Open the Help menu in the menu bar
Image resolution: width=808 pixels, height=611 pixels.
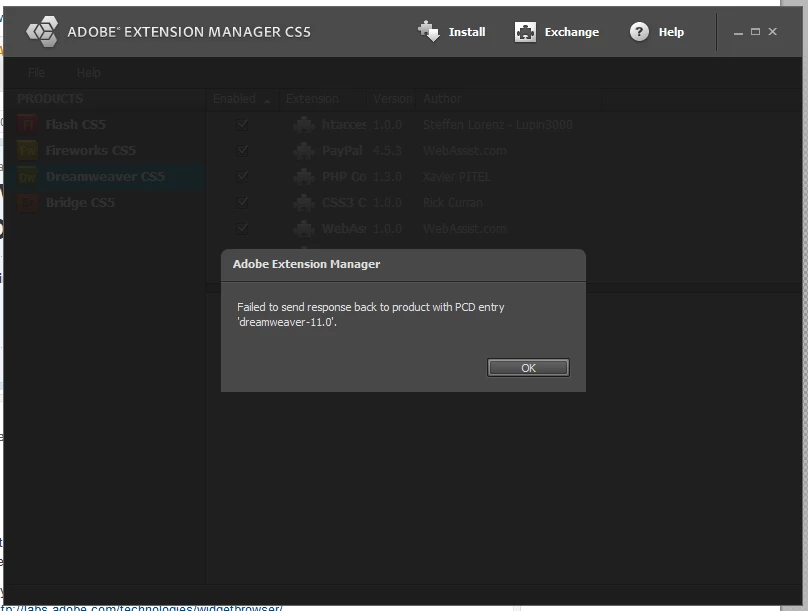coord(89,73)
